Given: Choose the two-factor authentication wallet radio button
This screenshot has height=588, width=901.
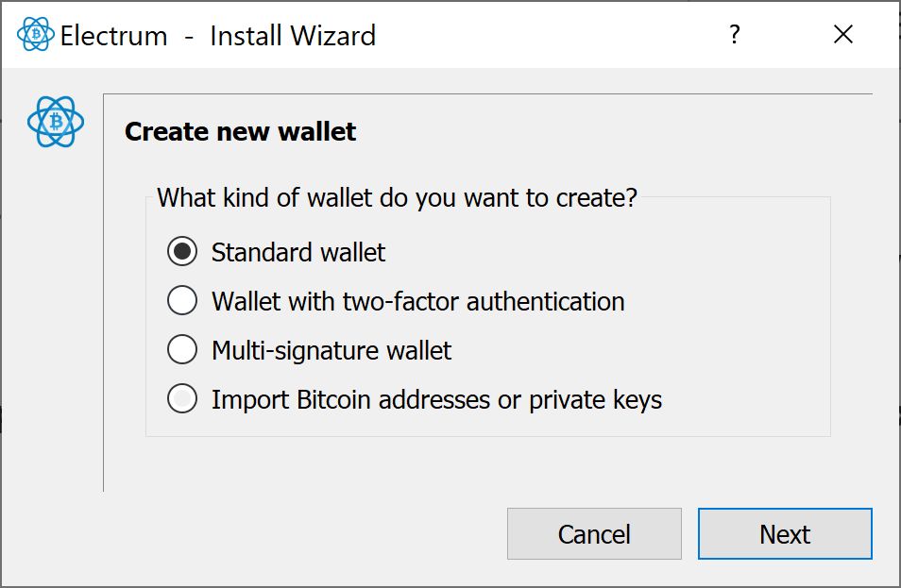Looking at the screenshot, I should (x=182, y=301).
